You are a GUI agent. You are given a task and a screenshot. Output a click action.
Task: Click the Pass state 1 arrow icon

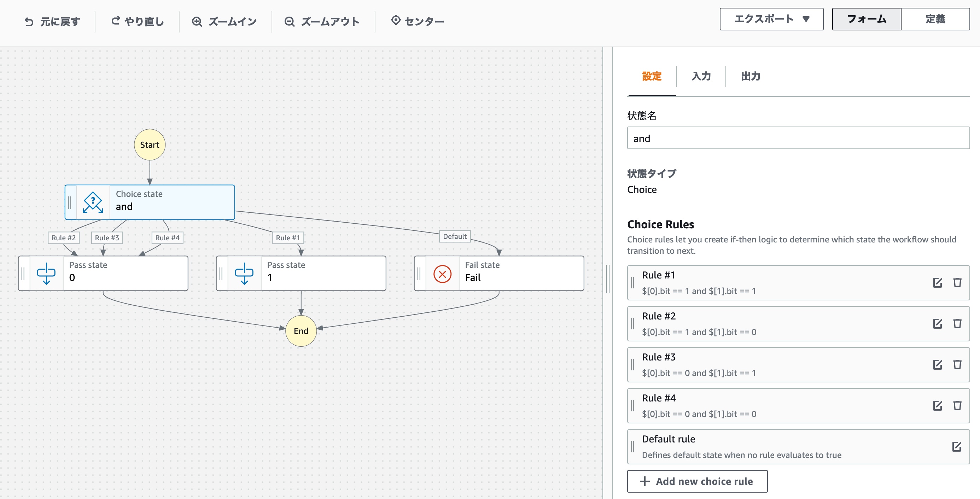pyautogui.click(x=244, y=274)
